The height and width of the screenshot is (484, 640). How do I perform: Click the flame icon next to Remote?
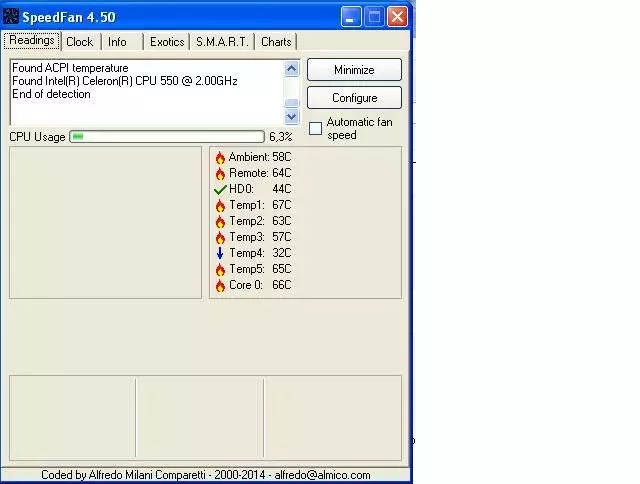click(x=220, y=173)
